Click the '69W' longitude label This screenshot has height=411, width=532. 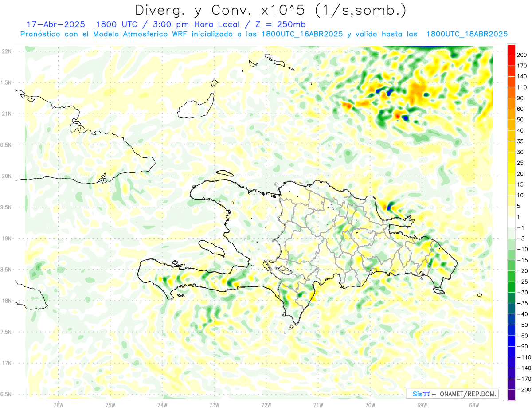coord(422,405)
